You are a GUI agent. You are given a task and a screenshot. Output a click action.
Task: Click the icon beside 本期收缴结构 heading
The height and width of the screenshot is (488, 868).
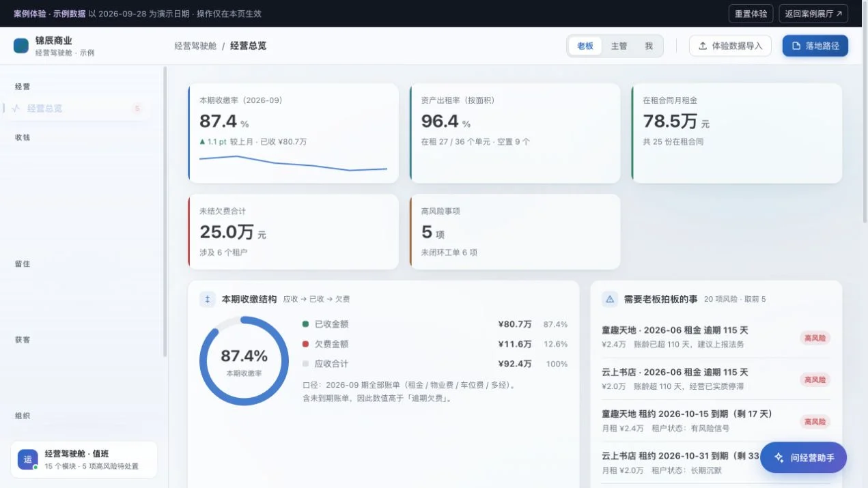[x=208, y=299]
